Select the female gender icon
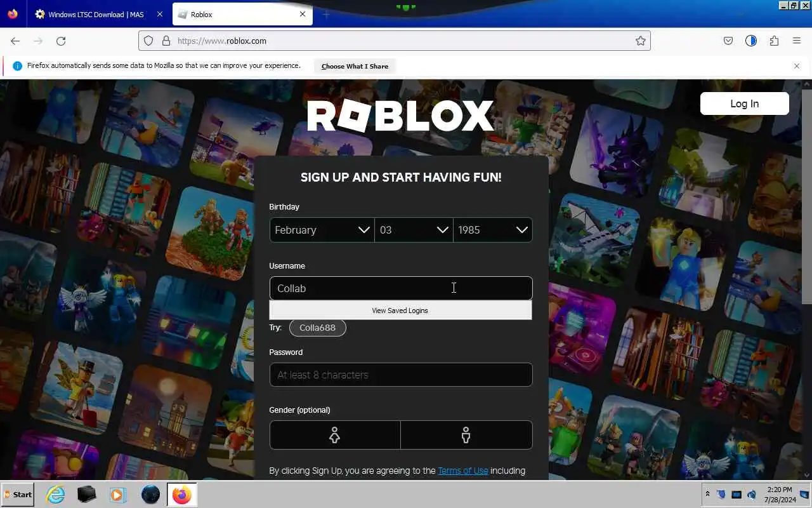 point(335,435)
